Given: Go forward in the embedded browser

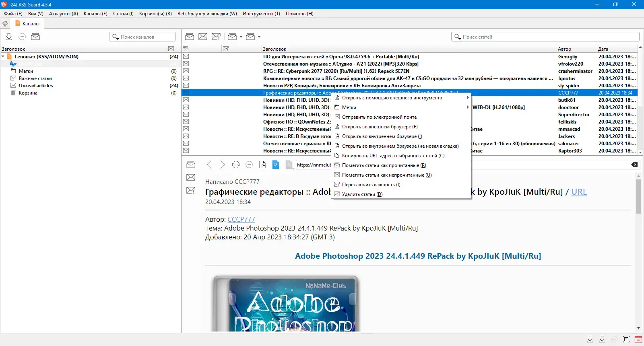Looking at the screenshot, I should click(x=222, y=165).
